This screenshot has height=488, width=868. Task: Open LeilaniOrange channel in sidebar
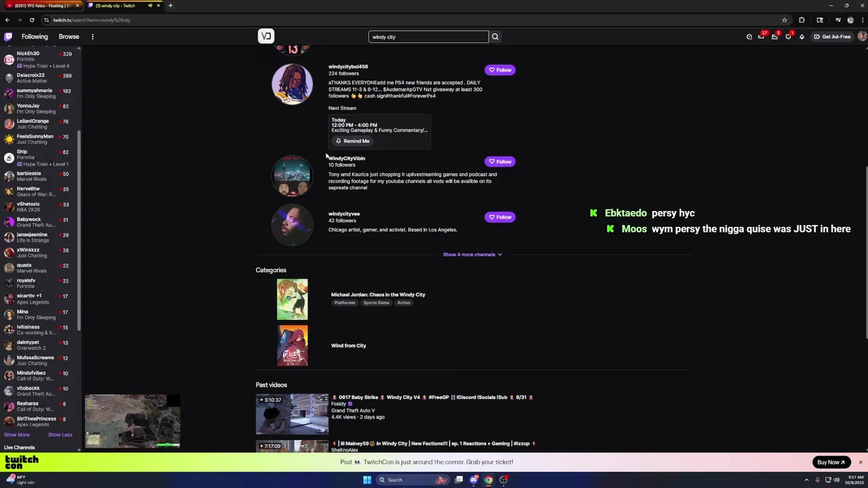[x=41, y=123]
